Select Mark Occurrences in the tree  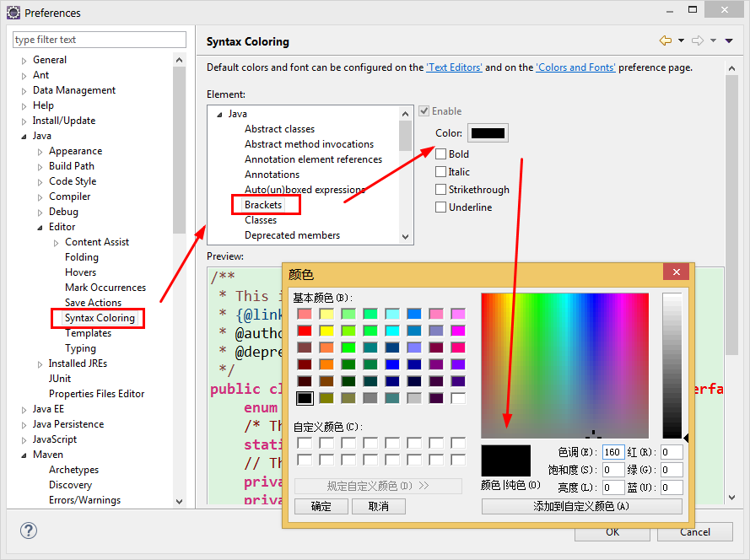pyautogui.click(x=105, y=288)
